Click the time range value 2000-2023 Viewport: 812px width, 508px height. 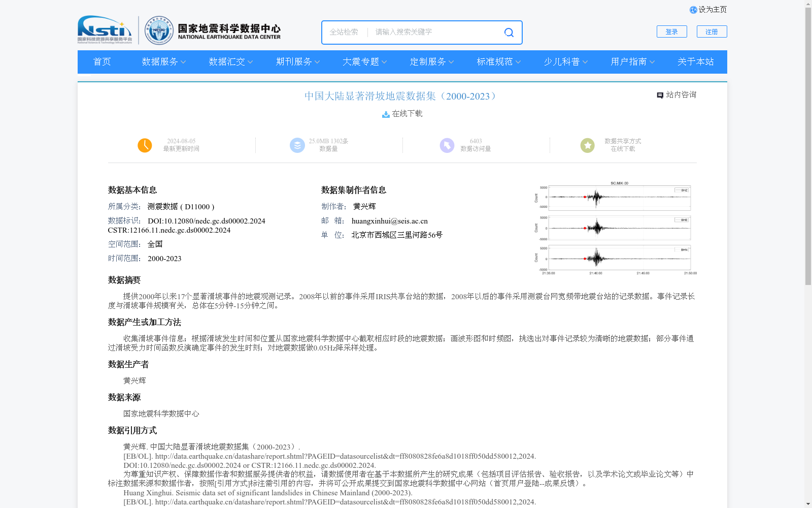[164, 259]
